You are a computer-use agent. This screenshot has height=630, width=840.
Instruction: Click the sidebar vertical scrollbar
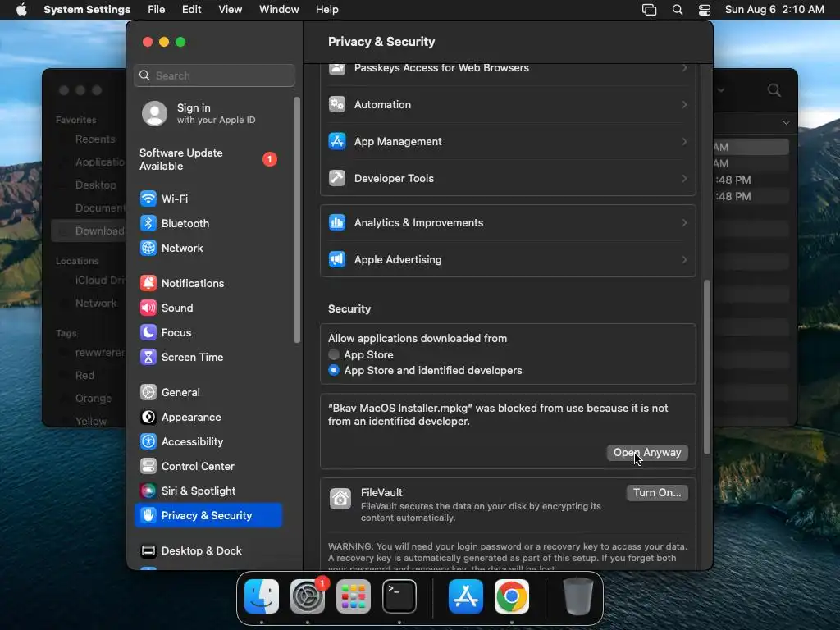click(x=297, y=220)
